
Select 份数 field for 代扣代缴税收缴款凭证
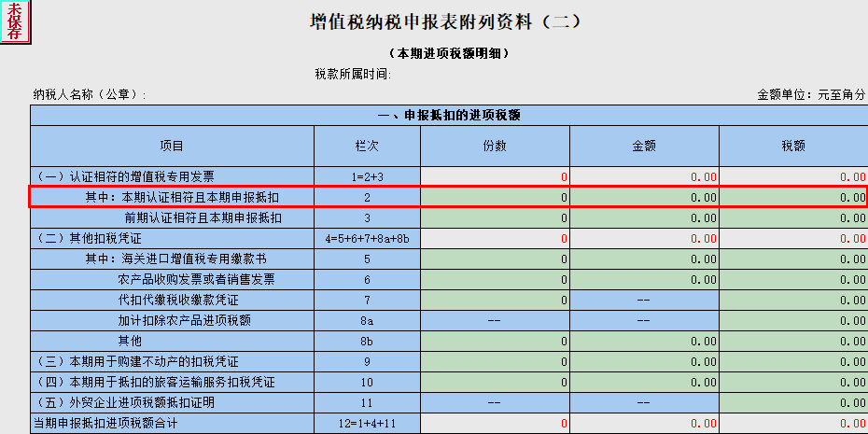click(x=495, y=300)
